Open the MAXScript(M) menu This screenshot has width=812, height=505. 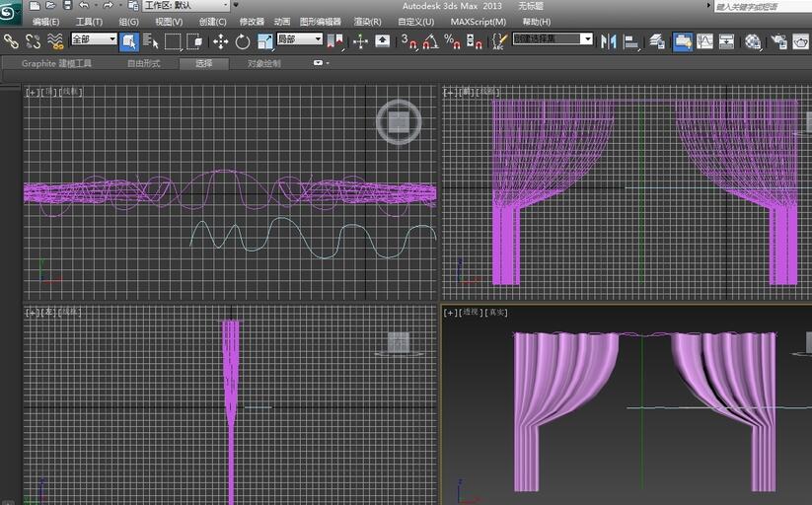479,21
